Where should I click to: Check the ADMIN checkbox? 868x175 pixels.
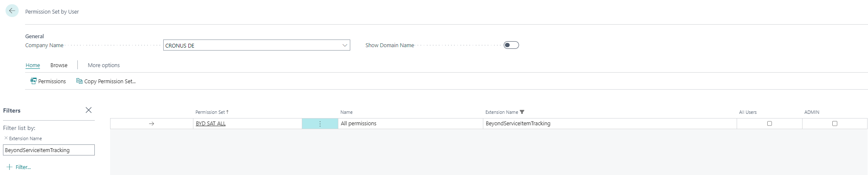pos(834,124)
